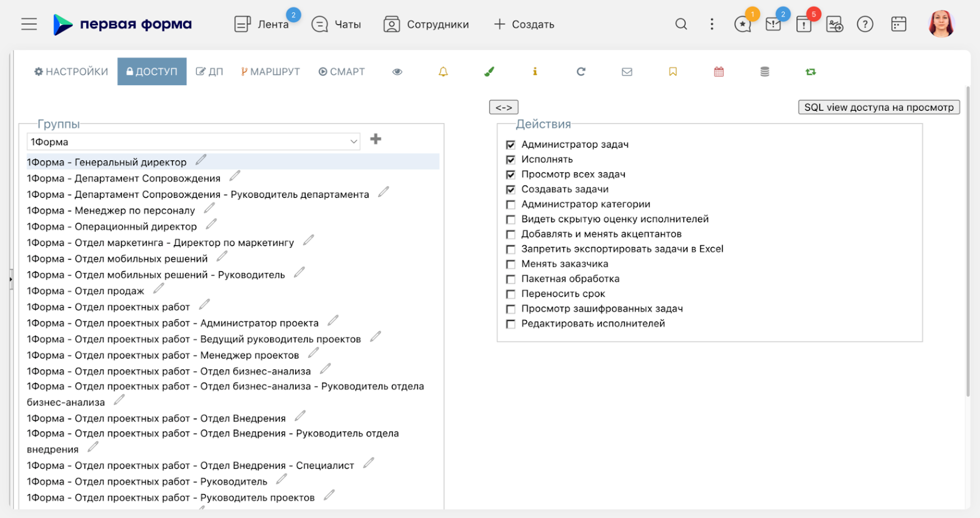Screen dimensions: 980x518
Task: Open the Сотрудники section
Action: (x=426, y=24)
